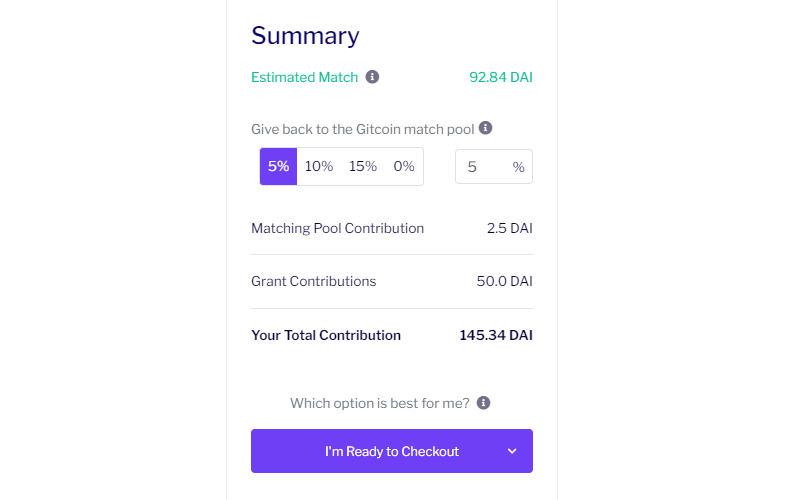The width and height of the screenshot is (800, 500).
Task: Select the 5% give back option
Action: (279, 166)
